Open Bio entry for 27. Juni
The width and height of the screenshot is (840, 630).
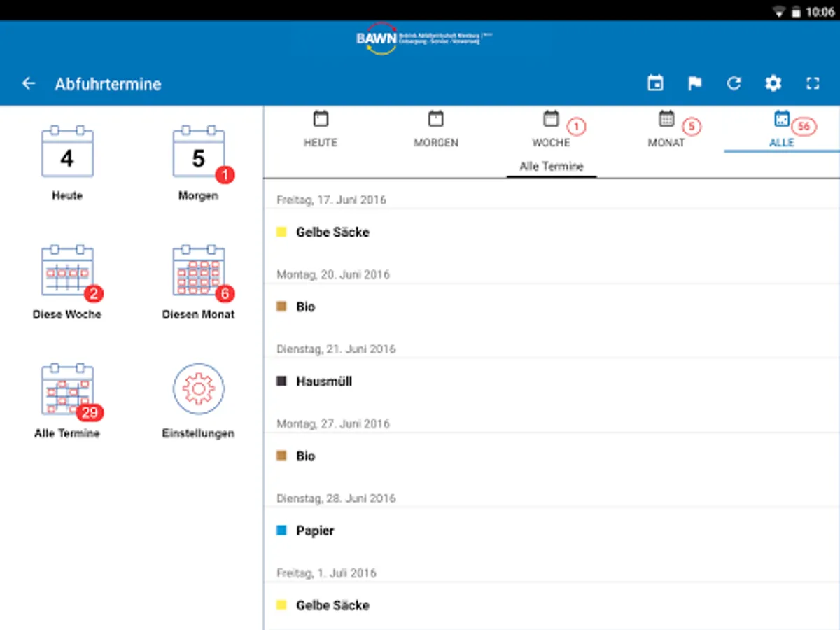[x=552, y=456]
